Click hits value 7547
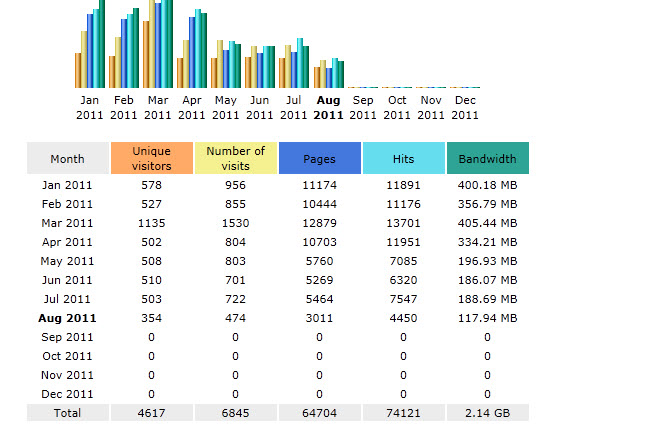This screenshot has height=438, width=647. click(404, 299)
